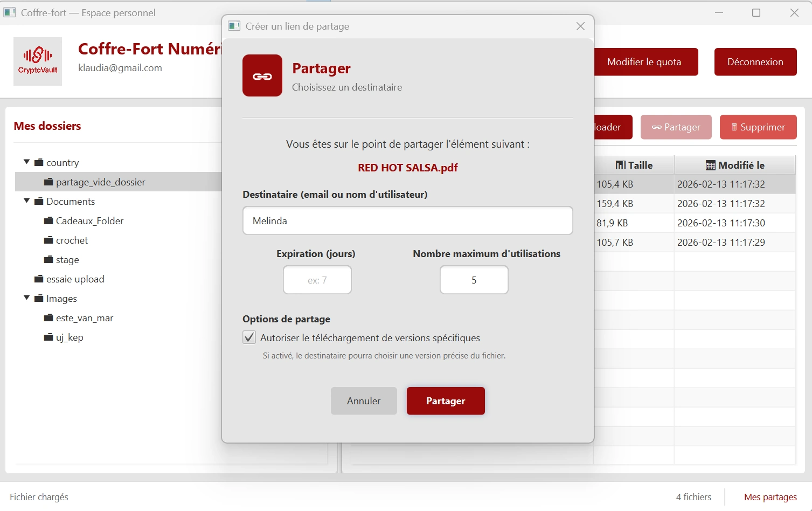Click the crochet folder icon
Viewport: 812px width, 511px height.
tap(48, 240)
